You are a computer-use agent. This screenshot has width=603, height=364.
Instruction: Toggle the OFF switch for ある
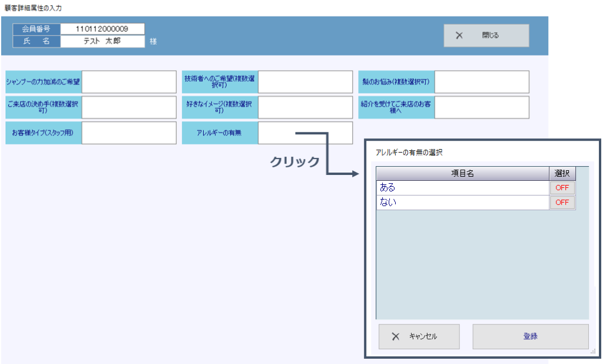tap(562, 188)
